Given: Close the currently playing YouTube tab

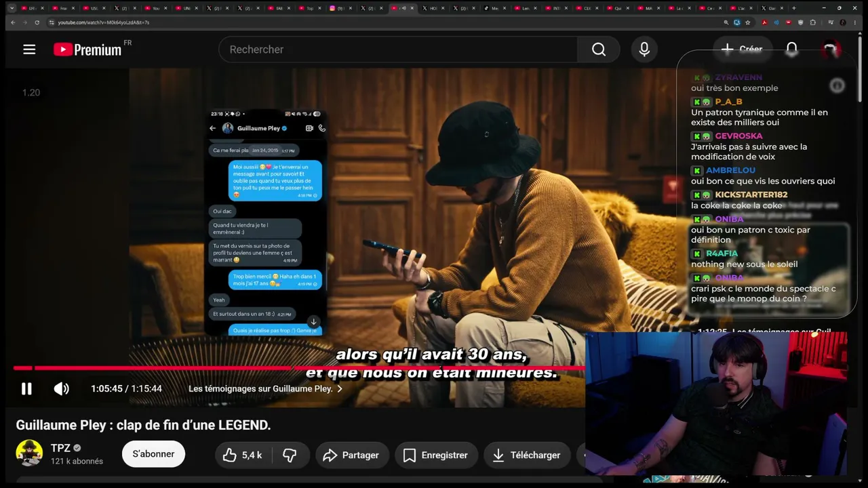Looking at the screenshot, I should click(x=413, y=8).
